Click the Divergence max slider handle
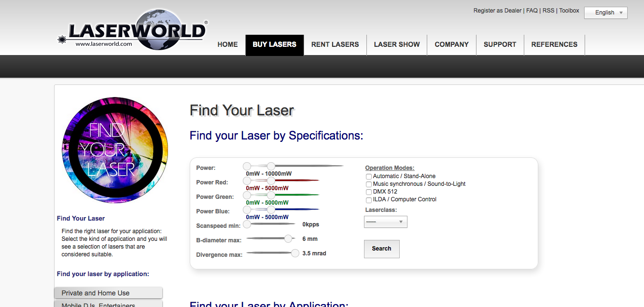 point(295,253)
